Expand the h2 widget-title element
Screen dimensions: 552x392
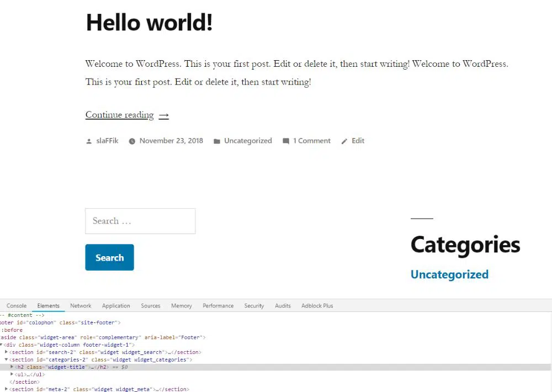pos(12,367)
